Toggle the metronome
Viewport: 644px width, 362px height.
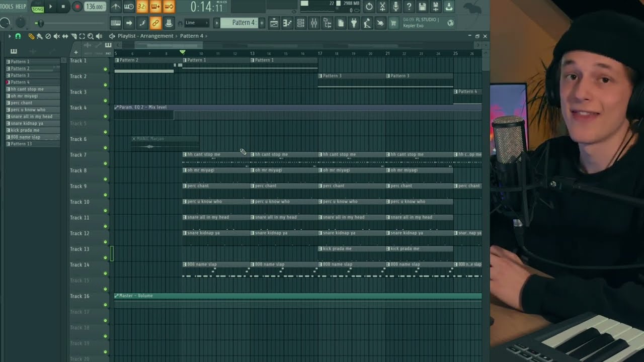click(116, 7)
